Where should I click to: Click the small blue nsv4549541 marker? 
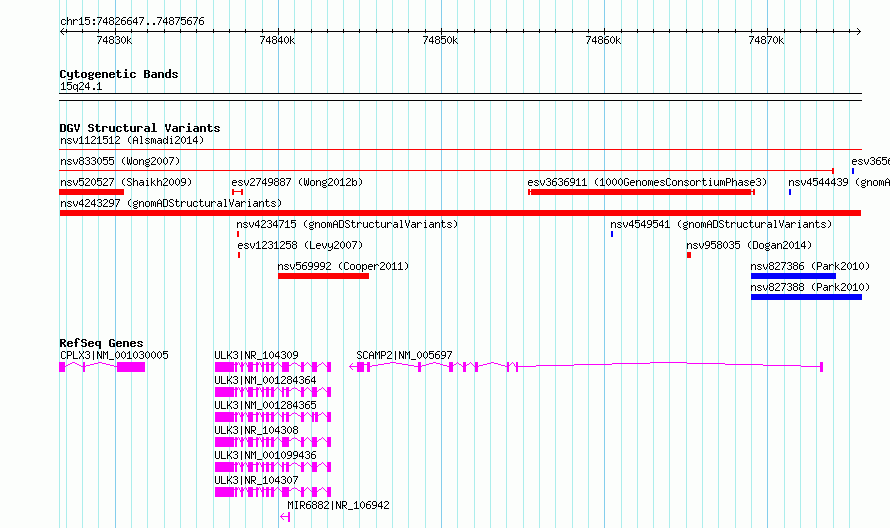pyautogui.click(x=612, y=234)
